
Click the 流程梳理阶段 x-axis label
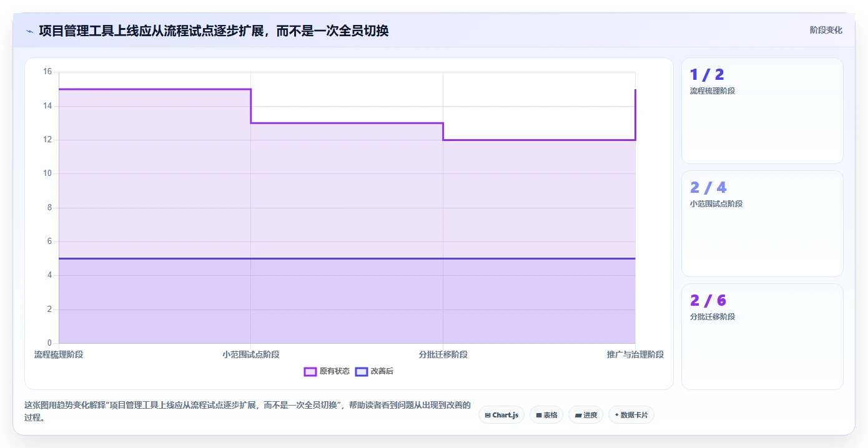[59, 354]
